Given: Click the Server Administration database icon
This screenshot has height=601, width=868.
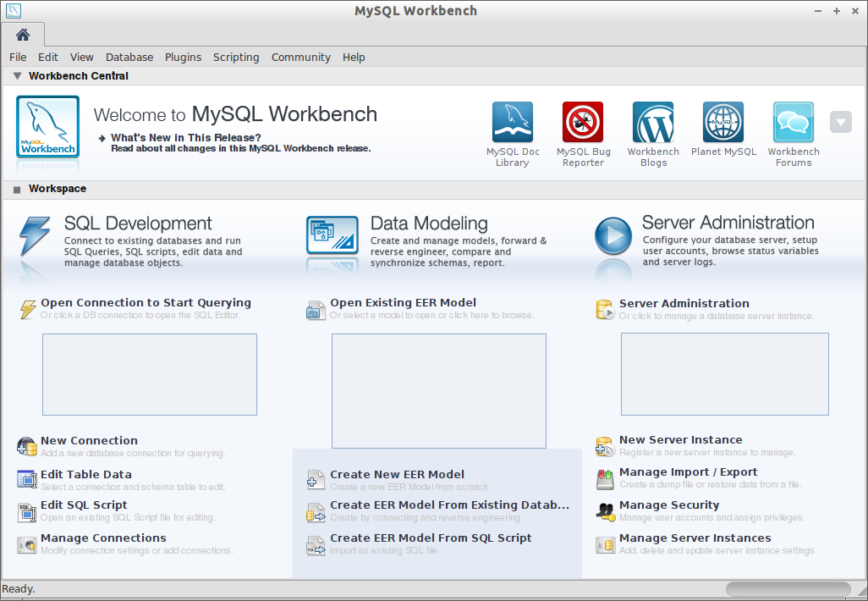Looking at the screenshot, I should [605, 310].
